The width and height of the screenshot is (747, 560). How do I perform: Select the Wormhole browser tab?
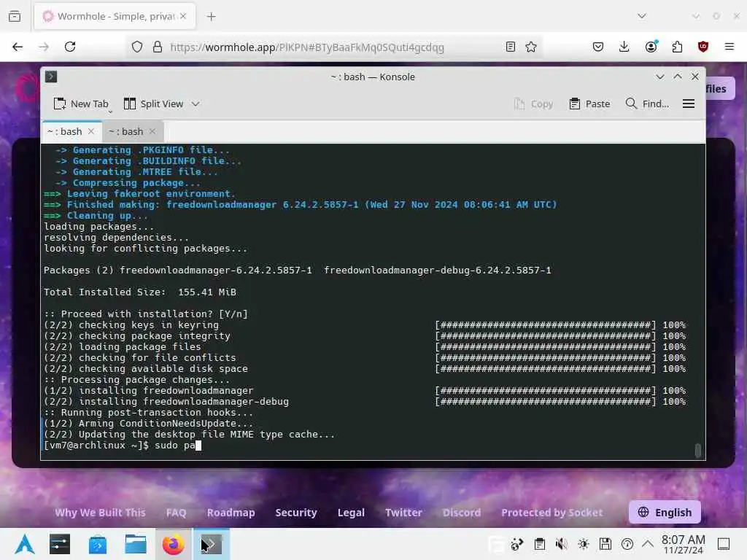(x=115, y=17)
